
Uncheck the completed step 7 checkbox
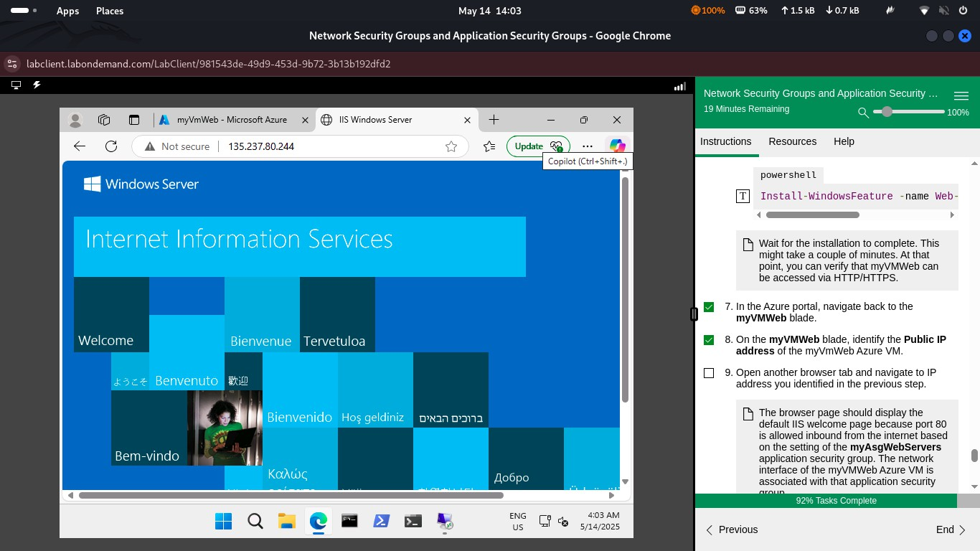click(709, 306)
